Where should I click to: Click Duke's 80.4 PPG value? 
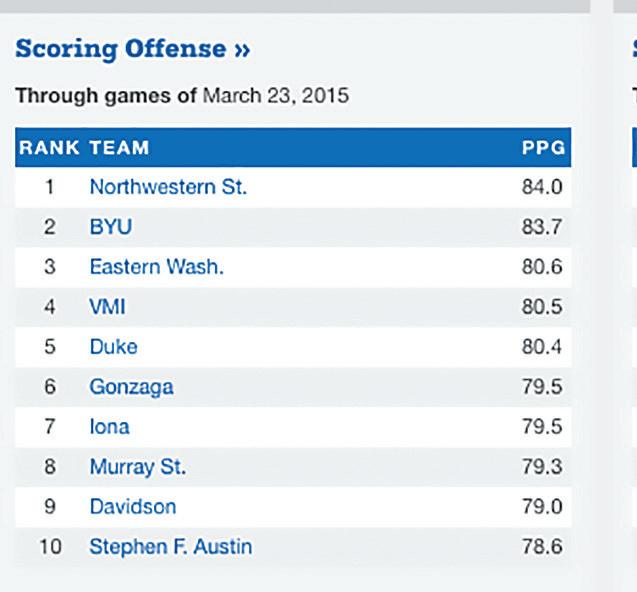click(542, 347)
